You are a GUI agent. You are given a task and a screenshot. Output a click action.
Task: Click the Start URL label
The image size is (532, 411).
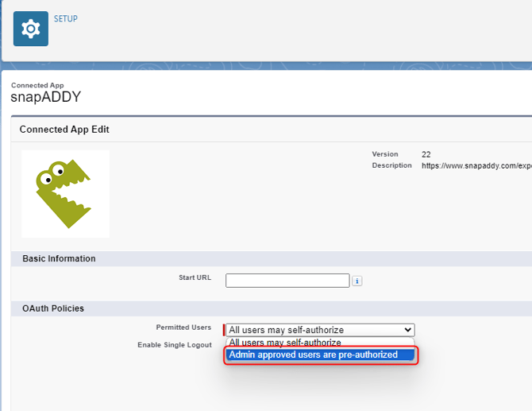coord(195,277)
